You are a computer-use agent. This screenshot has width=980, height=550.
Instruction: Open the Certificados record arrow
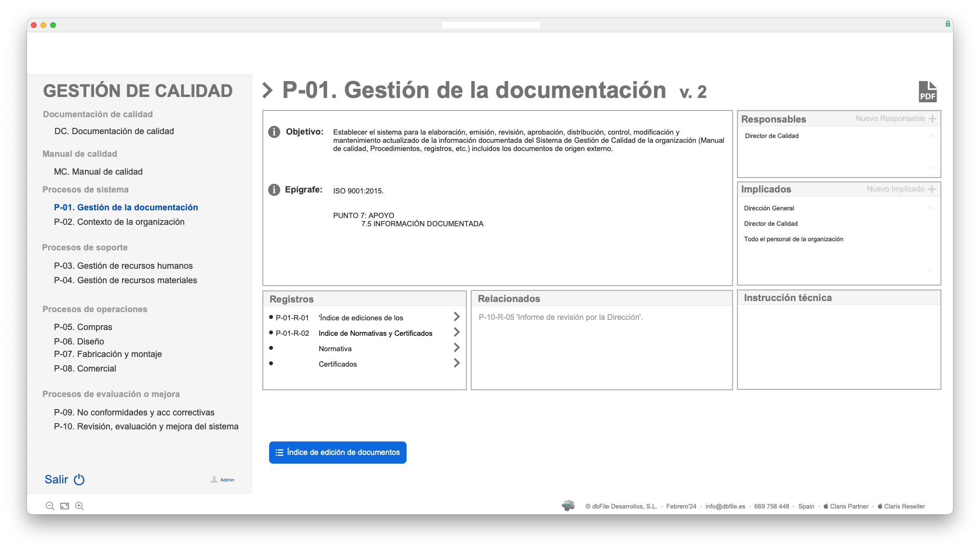coord(457,363)
